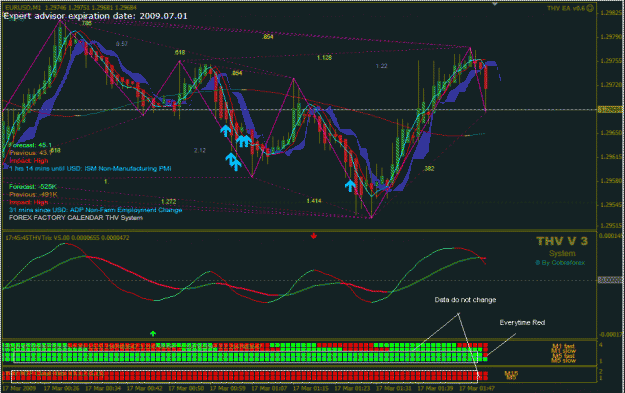Click the 'Previous: 43.' news line

tap(29, 153)
